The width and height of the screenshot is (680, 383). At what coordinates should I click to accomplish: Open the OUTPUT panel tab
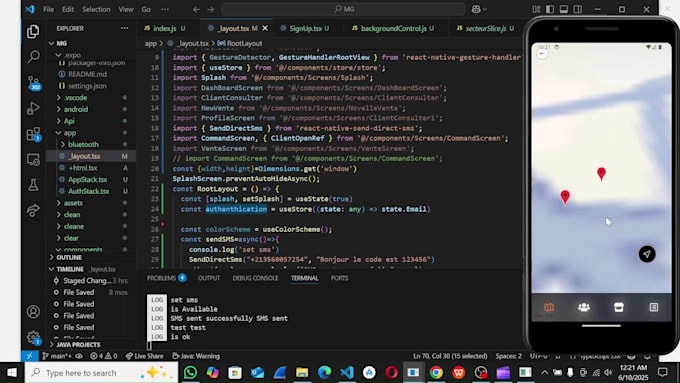[209, 278]
